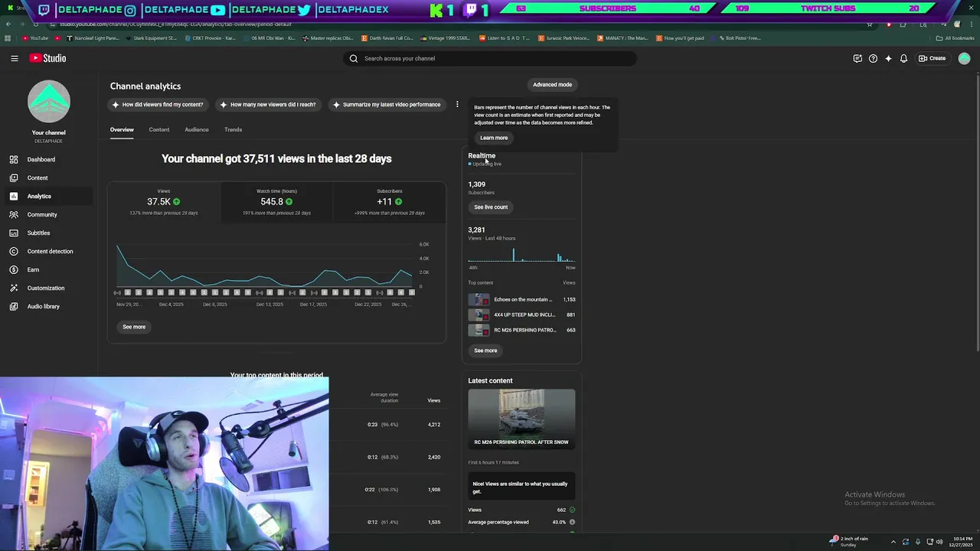This screenshot has width=980, height=551.
Task: Click the 2,420 views table row
Action: pos(387,457)
